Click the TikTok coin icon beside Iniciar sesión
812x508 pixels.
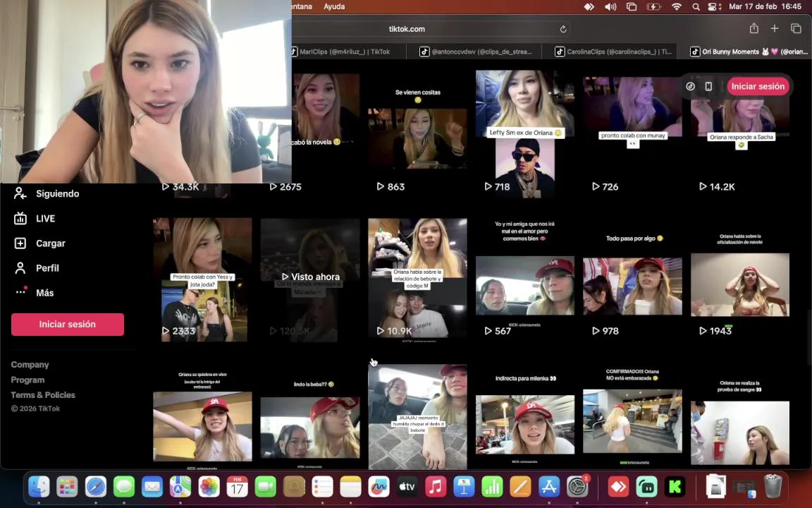point(690,86)
